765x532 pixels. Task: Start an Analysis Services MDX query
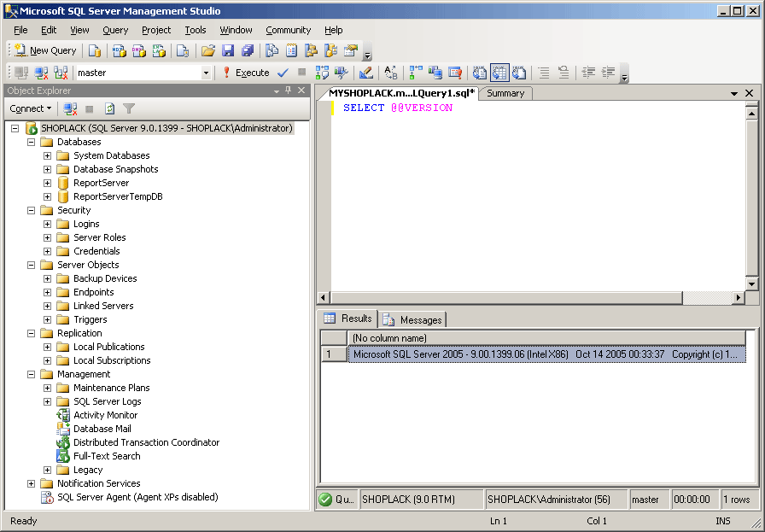click(119, 50)
